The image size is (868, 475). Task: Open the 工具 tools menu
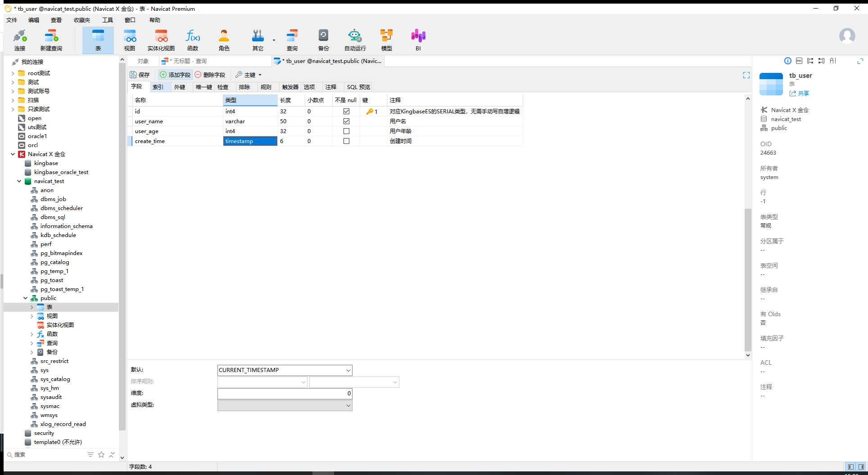point(108,20)
